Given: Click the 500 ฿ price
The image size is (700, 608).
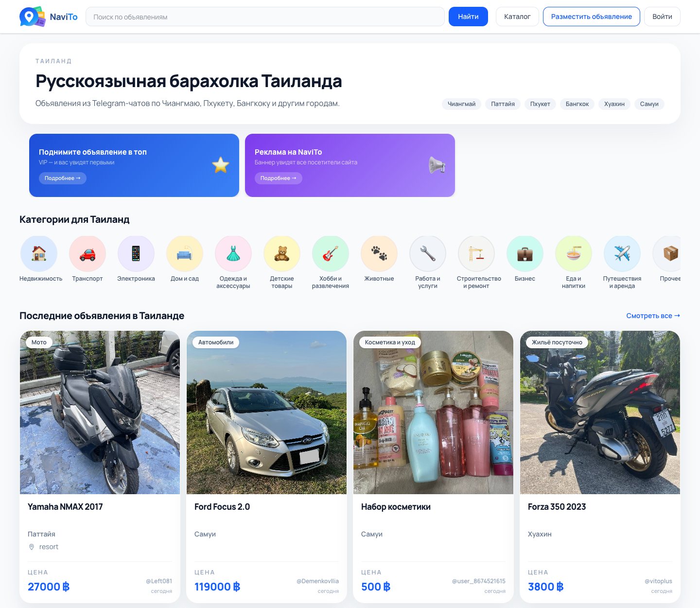Looking at the screenshot, I should pos(376,587).
